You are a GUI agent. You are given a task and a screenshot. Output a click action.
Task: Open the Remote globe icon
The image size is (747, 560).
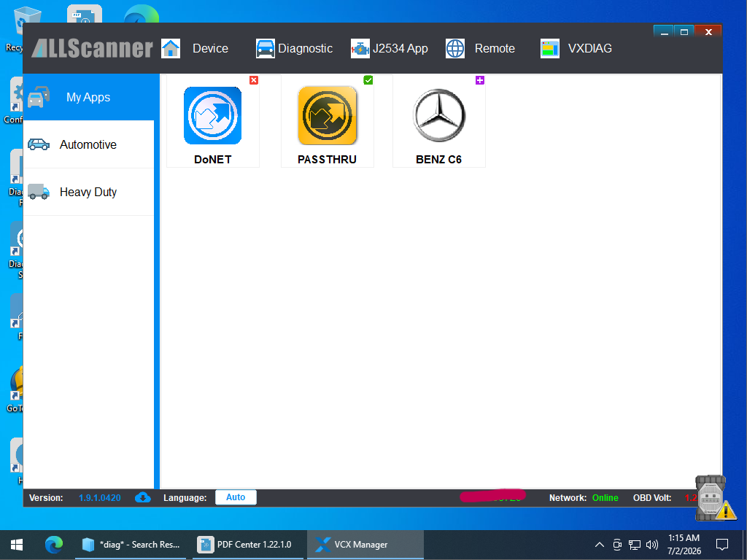pos(455,49)
